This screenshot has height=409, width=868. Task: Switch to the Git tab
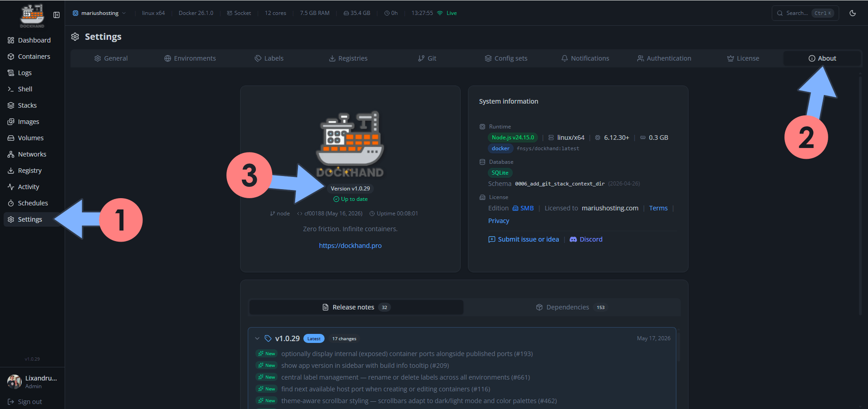coord(427,58)
